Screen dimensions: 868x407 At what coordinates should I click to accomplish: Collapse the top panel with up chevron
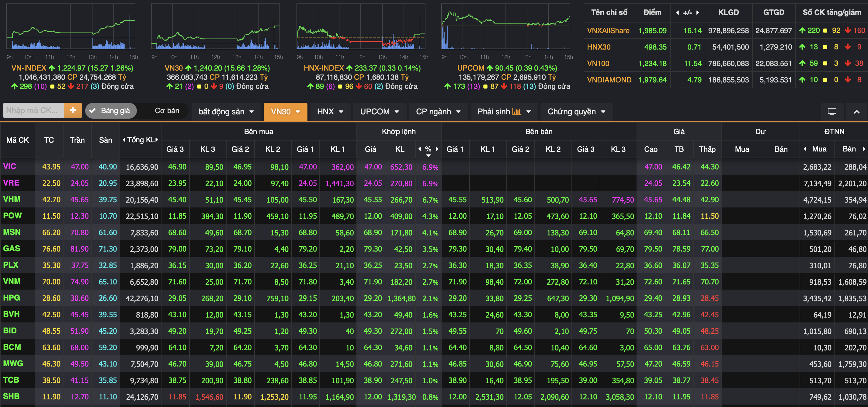coord(856,112)
